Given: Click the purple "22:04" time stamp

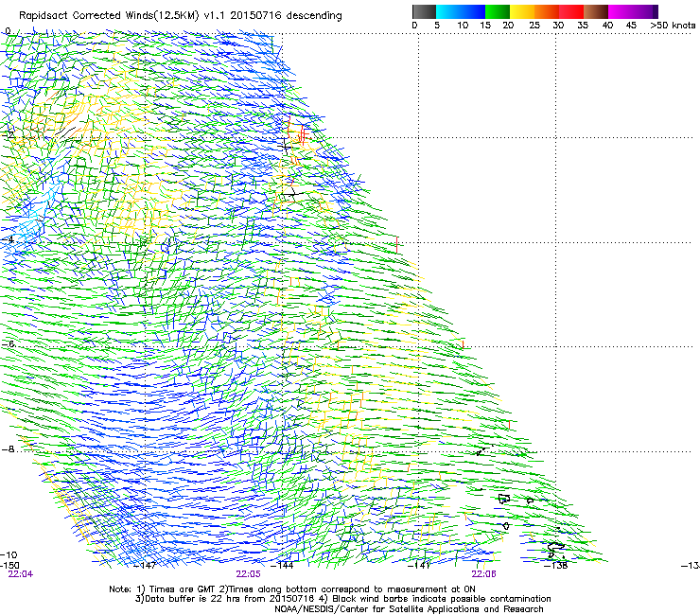Looking at the screenshot, I should coord(21,574).
